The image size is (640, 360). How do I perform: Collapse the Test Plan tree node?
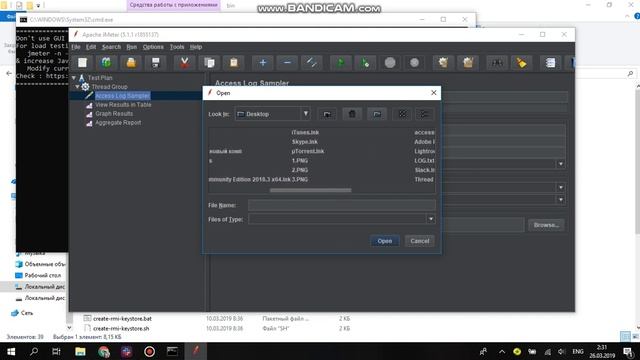tap(74, 78)
